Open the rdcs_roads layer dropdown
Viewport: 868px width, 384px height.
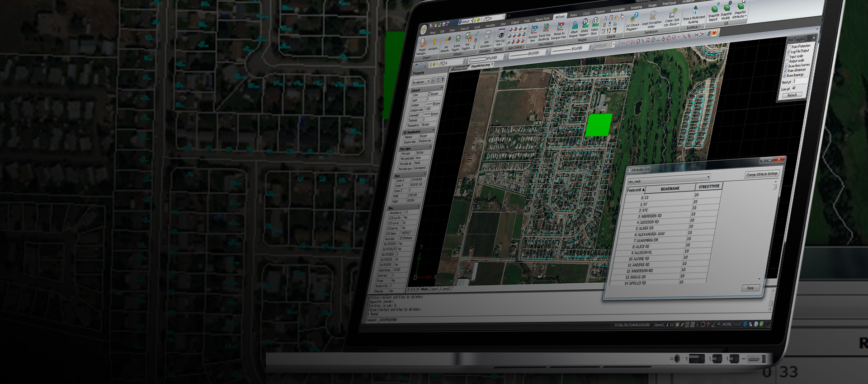[x=708, y=177]
